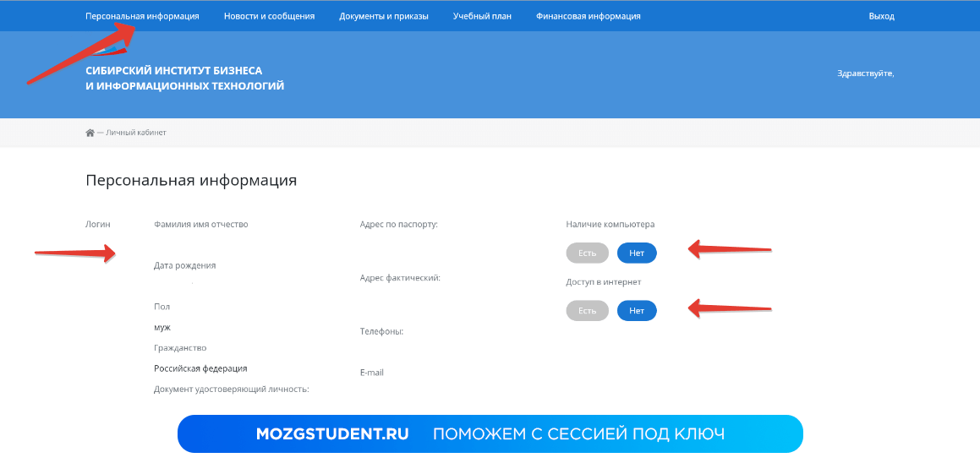The width and height of the screenshot is (980, 474).
Task: Click the home icon in breadcrumb
Action: [90, 133]
